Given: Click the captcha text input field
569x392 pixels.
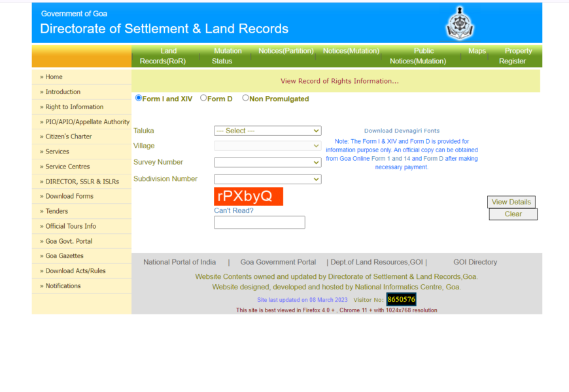Looking at the screenshot, I should point(260,222).
